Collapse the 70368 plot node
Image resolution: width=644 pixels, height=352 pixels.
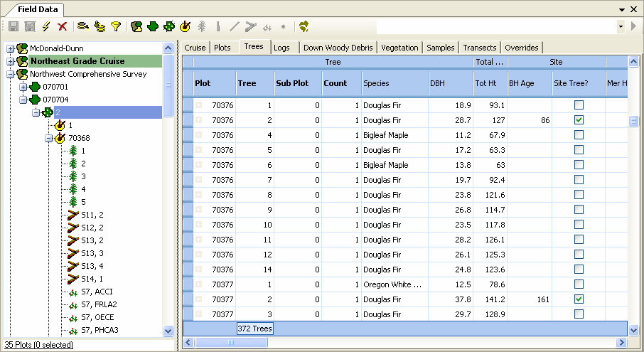coord(49,139)
